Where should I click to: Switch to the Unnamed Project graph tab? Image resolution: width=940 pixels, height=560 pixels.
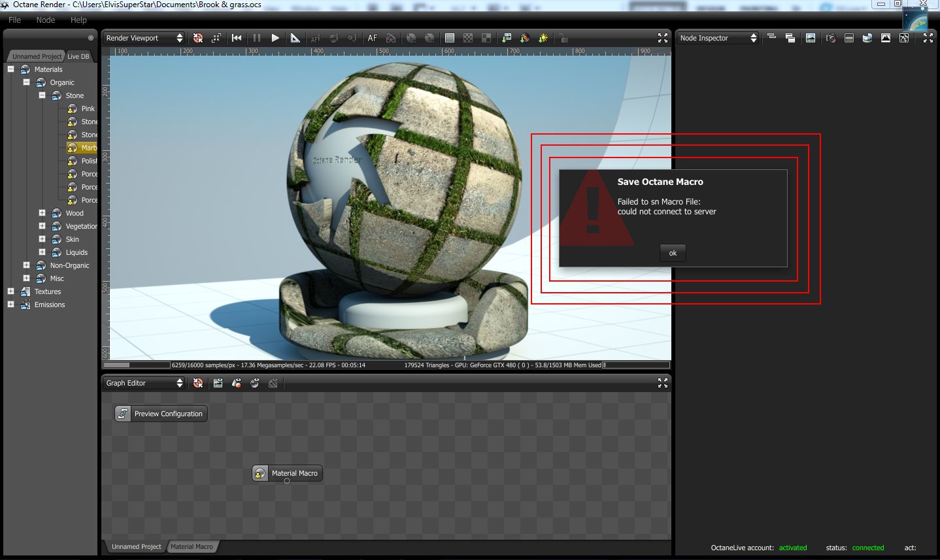(136, 546)
